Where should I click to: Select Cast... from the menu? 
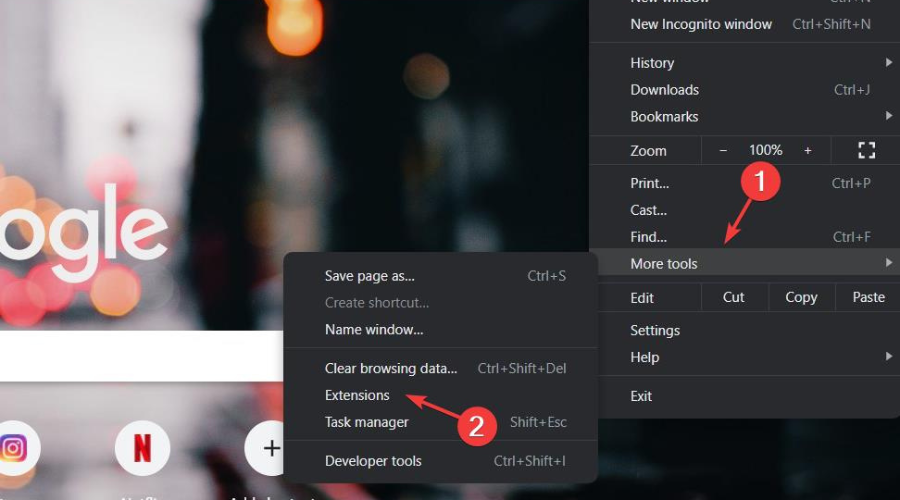pyautogui.click(x=744, y=210)
